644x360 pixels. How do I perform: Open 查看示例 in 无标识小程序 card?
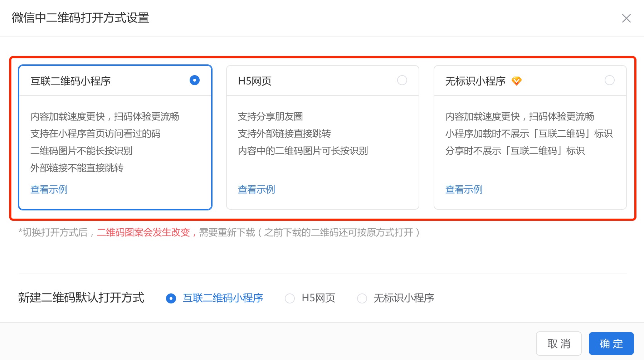tap(464, 189)
